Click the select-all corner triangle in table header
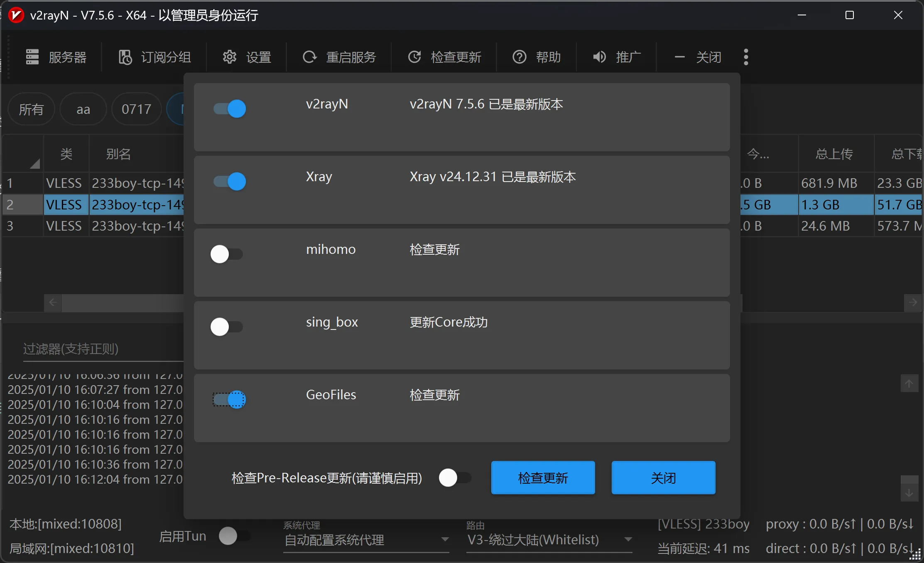Viewport: 924px width, 563px height. tap(35, 164)
